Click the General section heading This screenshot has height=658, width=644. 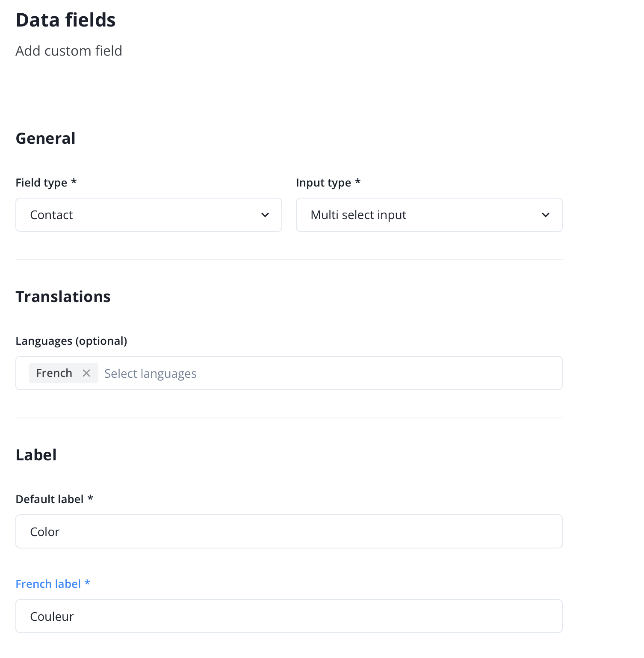pyautogui.click(x=45, y=139)
